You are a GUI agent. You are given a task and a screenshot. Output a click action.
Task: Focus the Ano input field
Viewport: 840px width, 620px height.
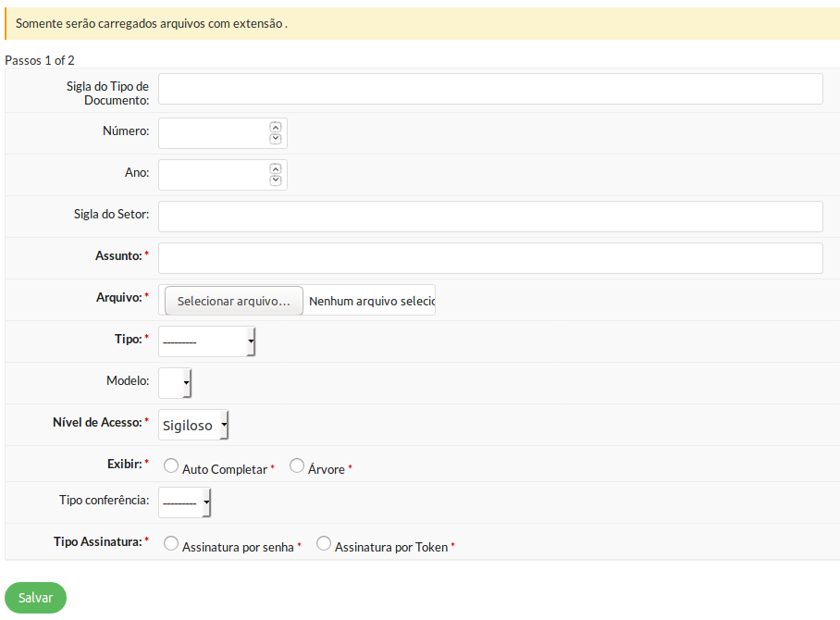click(x=223, y=175)
